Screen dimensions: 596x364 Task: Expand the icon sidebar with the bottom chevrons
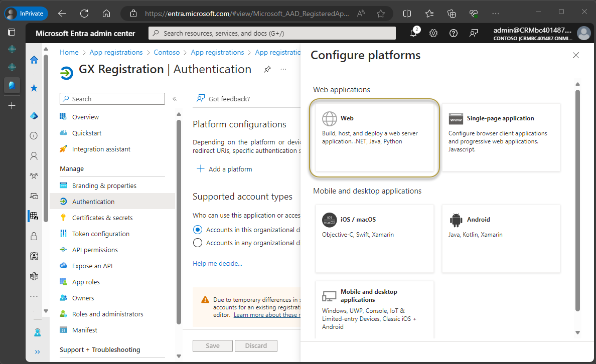[x=37, y=351]
